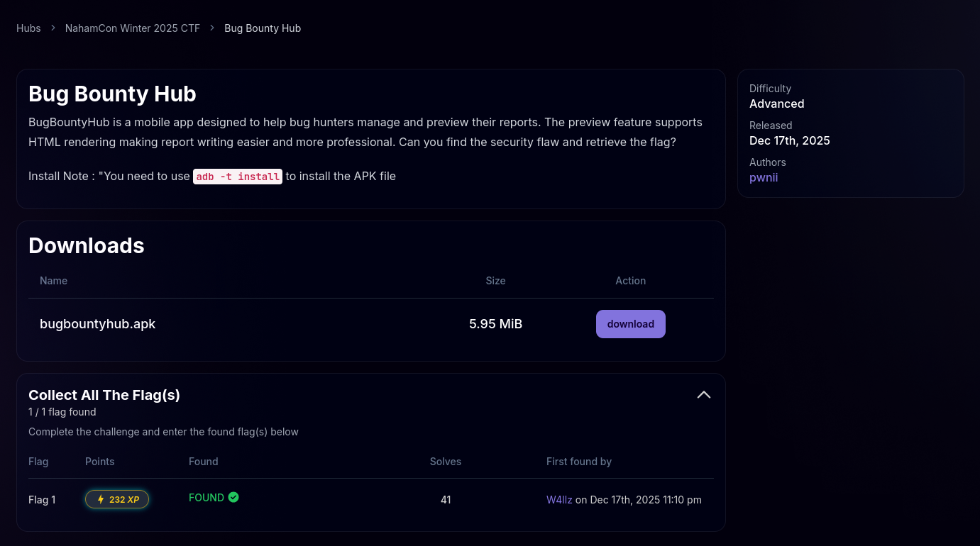The width and height of the screenshot is (980, 546).
Task: Click the Solves column header
Action: point(446,462)
